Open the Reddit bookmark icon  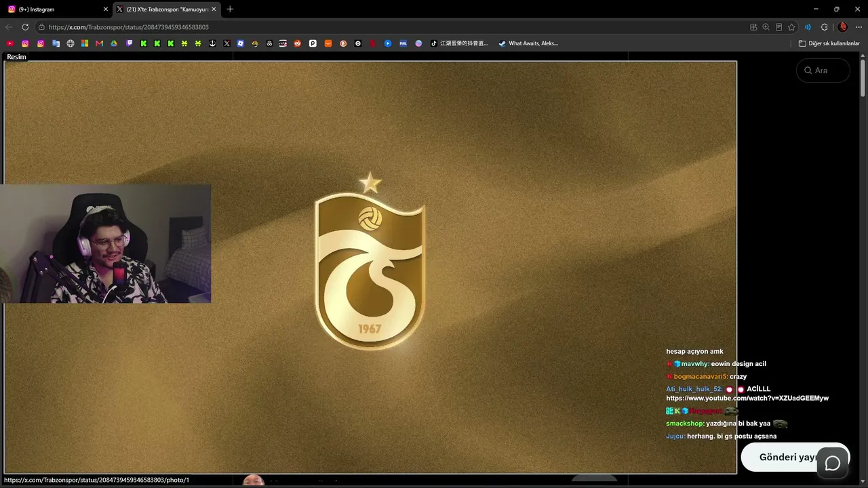click(298, 43)
